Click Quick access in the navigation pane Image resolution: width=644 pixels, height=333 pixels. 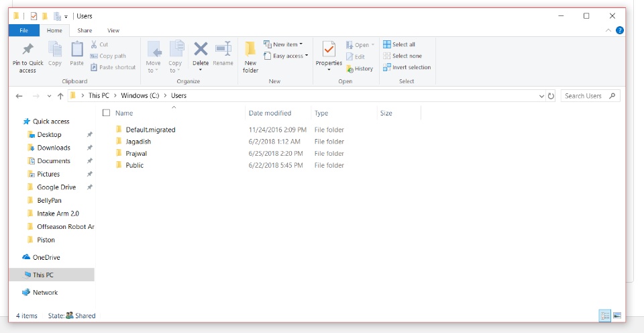click(x=51, y=122)
